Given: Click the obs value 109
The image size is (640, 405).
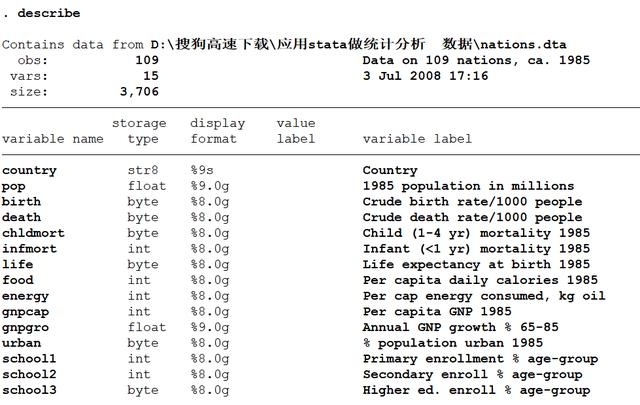Looking at the screenshot, I should (x=147, y=60).
